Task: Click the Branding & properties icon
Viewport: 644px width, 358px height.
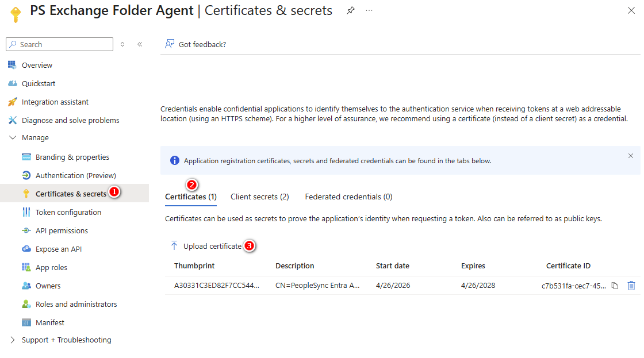Action: point(26,157)
